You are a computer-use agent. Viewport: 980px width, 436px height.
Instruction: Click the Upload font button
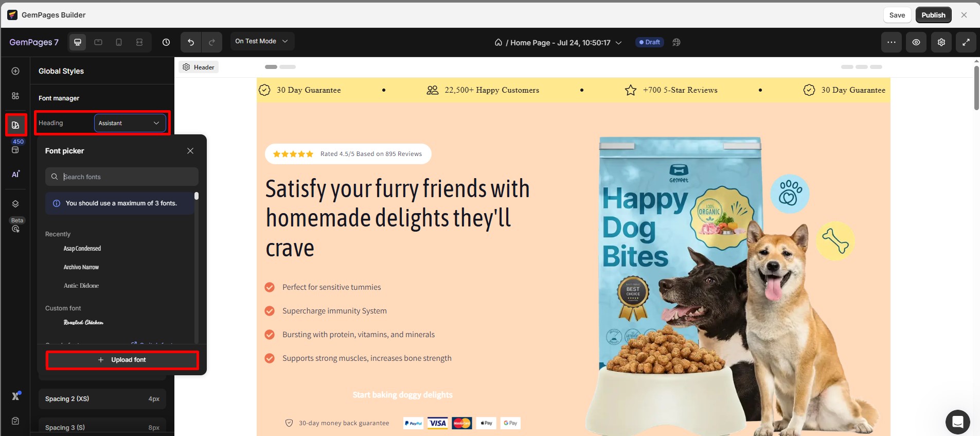122,360
